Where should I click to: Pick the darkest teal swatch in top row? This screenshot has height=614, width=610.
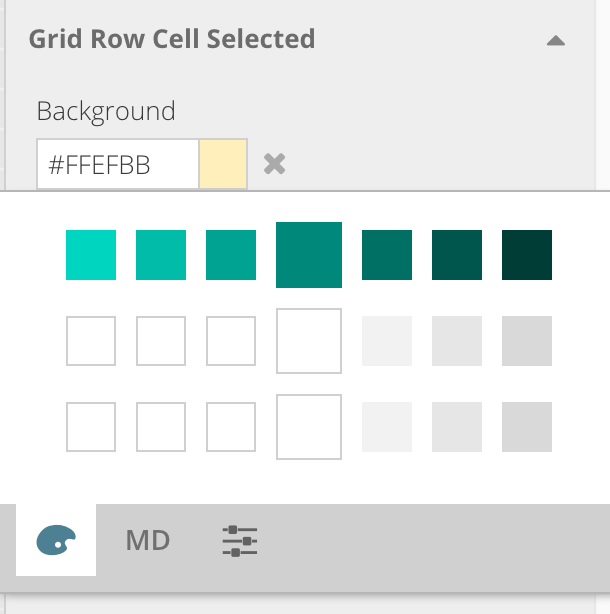527,255
